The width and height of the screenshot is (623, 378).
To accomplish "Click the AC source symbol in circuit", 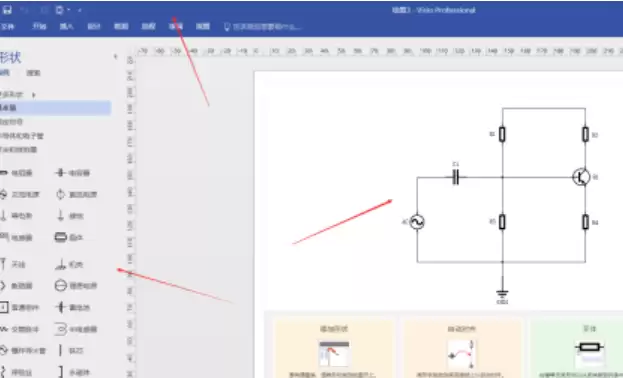I will click(417, 222).
